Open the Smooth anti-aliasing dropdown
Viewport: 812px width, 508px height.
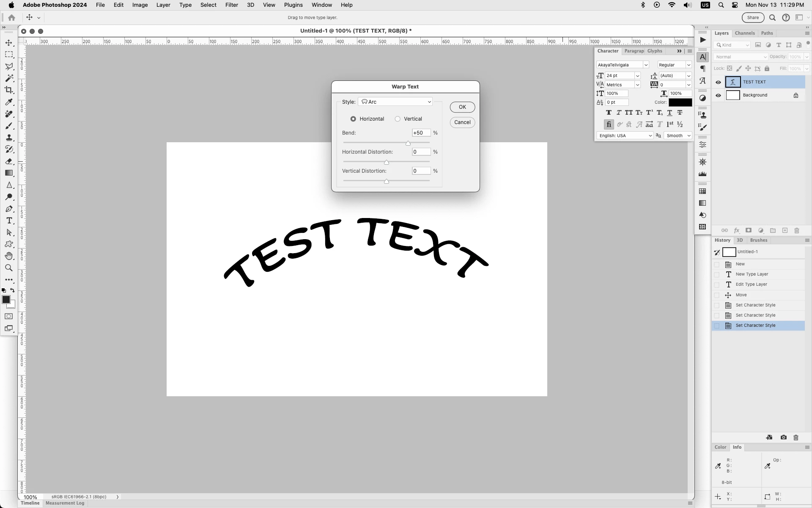[x=678, y=135]
